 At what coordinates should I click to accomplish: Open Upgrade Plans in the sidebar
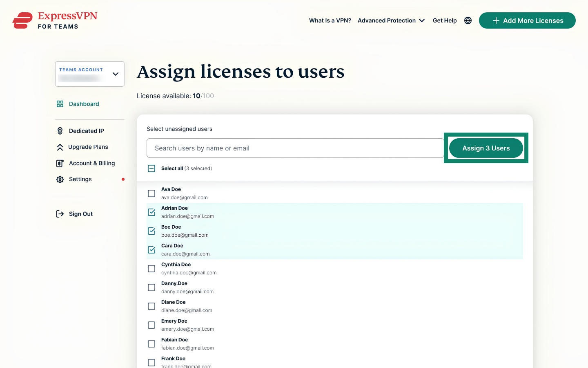coord(88,147)
